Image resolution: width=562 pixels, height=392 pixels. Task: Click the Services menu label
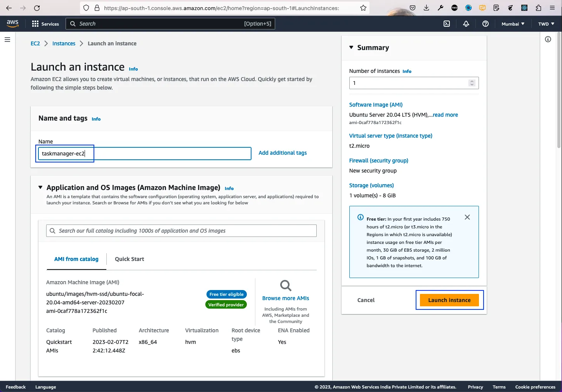pyautogui.click(x=50, y=24)
